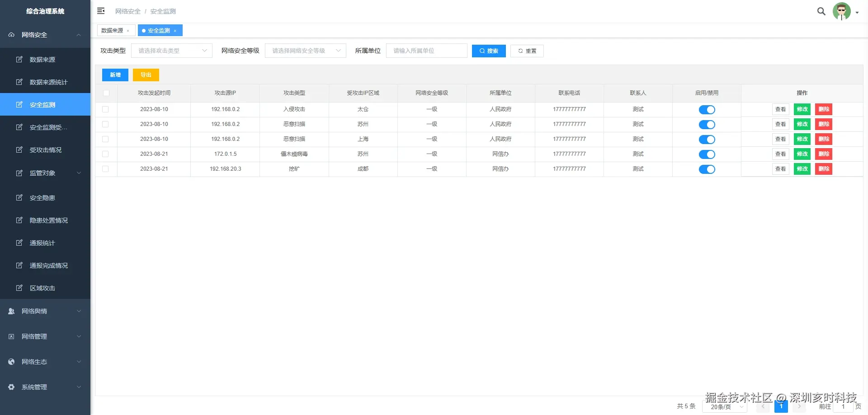Click 删除 for the 僵木蠕病毒 row
Viewport: 868px width, 415px height.
[x=824, y=154]
